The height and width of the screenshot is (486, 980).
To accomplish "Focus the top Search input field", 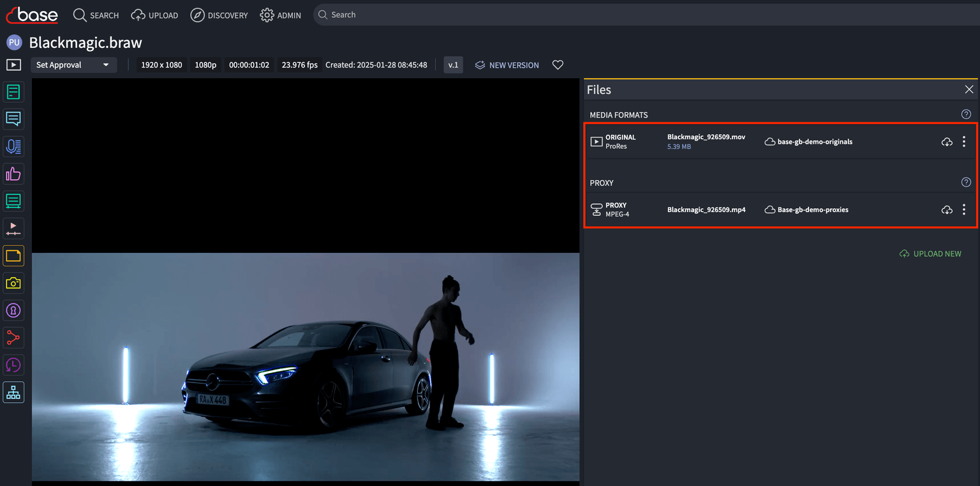I will 646,15.
